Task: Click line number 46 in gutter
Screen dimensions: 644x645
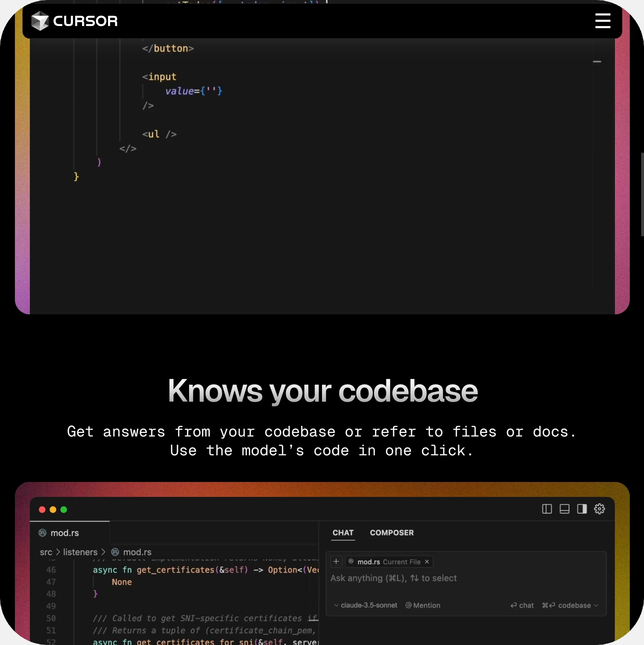Action: pos(51,570)
